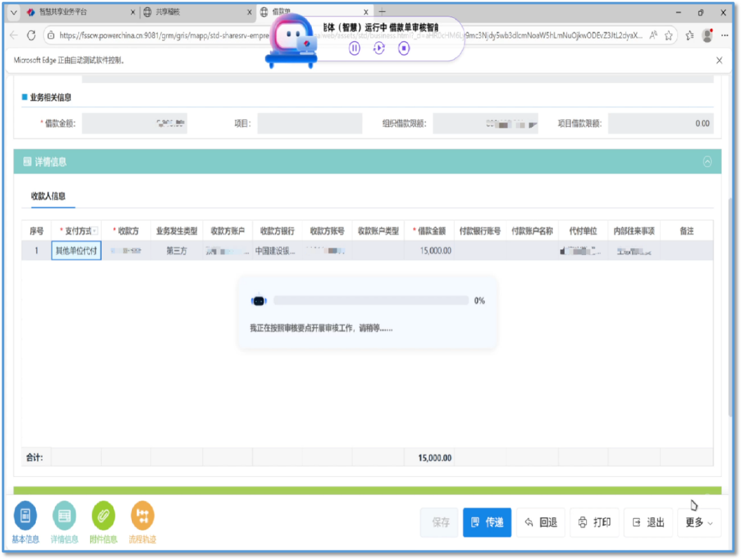The image size is (742, 560).
Task: Click the 保存 button
Action: 440,523
